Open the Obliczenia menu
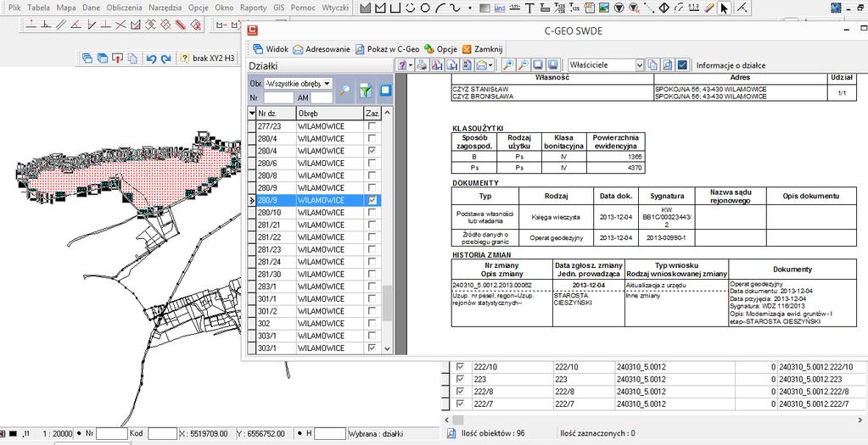868x445 pixels. click(125, 8)
